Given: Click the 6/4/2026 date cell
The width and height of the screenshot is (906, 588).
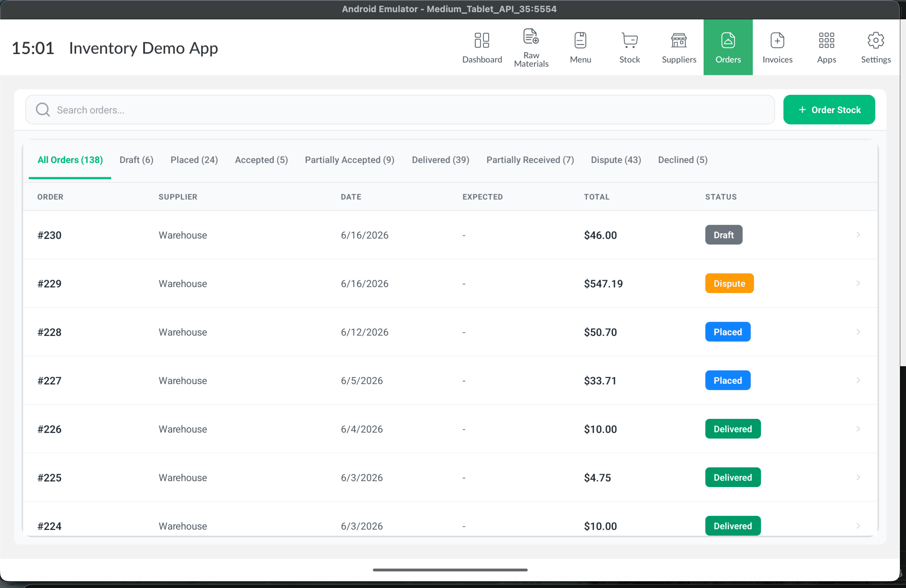Looking at the screenshot, I should (362, 429).
